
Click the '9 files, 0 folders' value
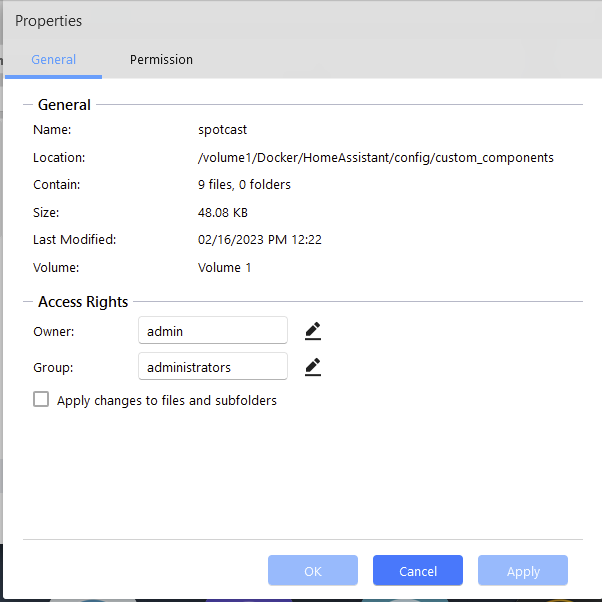pos(244,185)
